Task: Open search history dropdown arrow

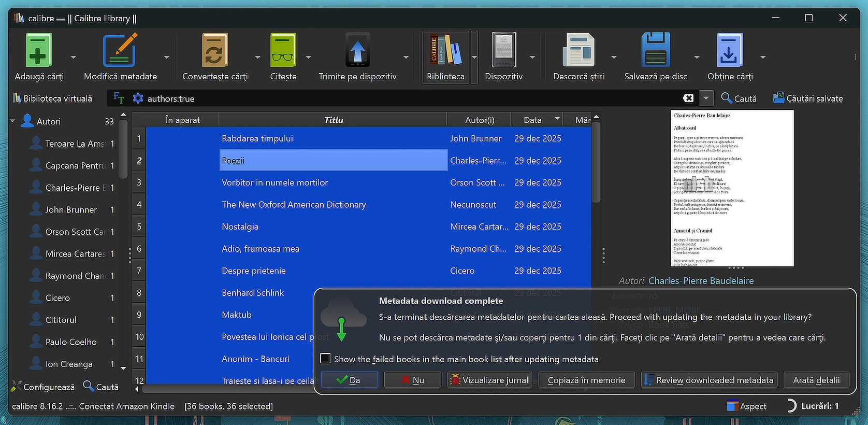Action: click(705, 98)
